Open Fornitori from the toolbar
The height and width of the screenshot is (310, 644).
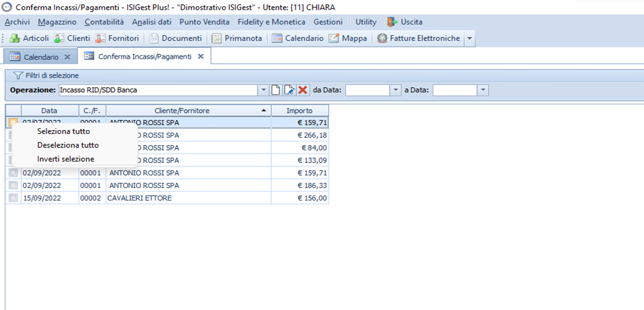tap(117, 39)
